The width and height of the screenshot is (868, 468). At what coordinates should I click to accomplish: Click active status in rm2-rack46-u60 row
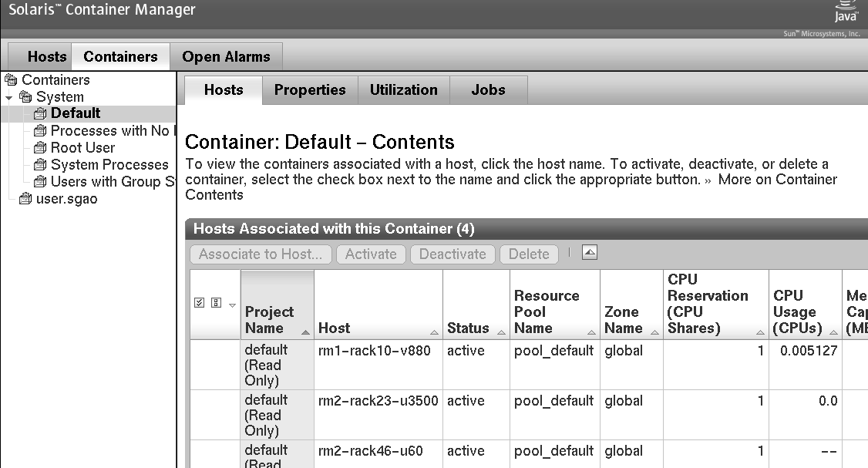(466, 451)
